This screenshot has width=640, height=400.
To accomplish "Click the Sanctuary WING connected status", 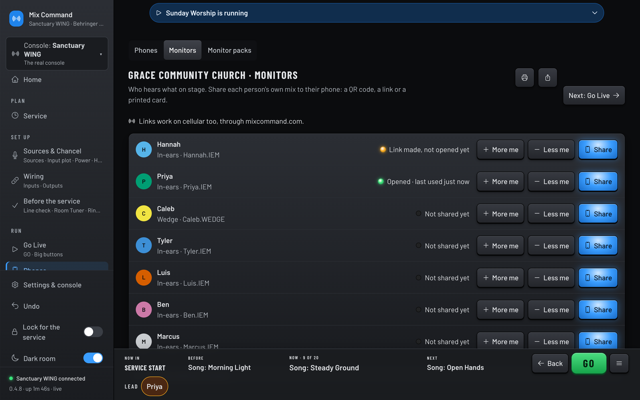I will click(x=47, y=378).
